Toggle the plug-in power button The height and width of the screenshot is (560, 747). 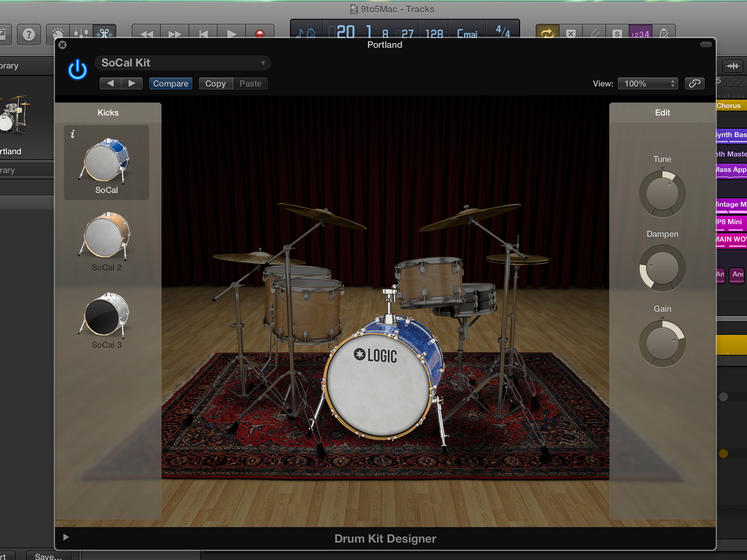pyautogui.click(x=78, y=70)
